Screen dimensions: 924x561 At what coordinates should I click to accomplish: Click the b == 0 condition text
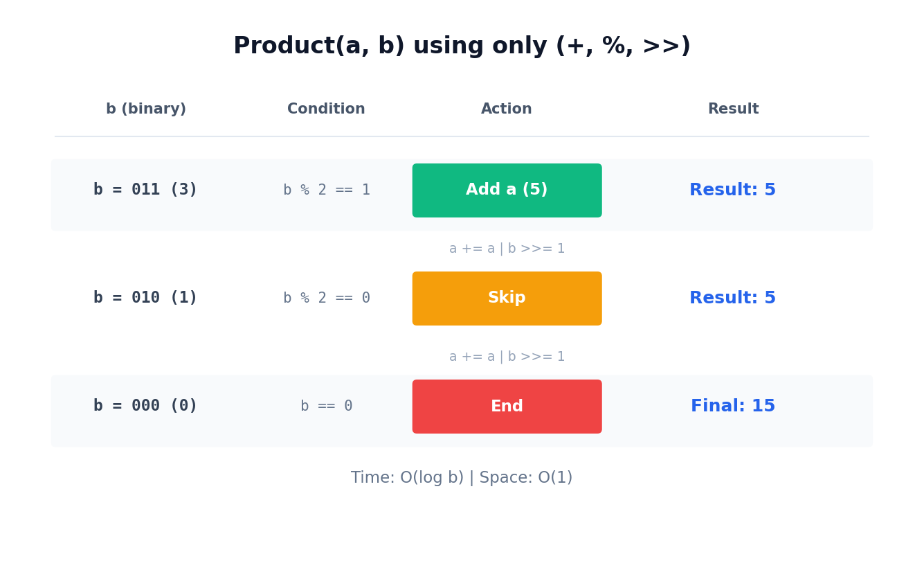[327, 406]
